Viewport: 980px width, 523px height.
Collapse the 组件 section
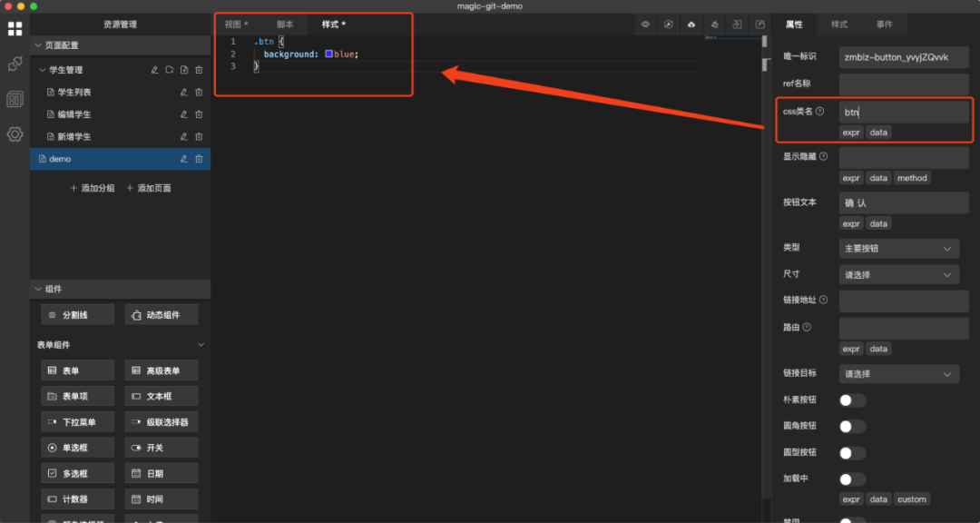click(x=39, y=289)
